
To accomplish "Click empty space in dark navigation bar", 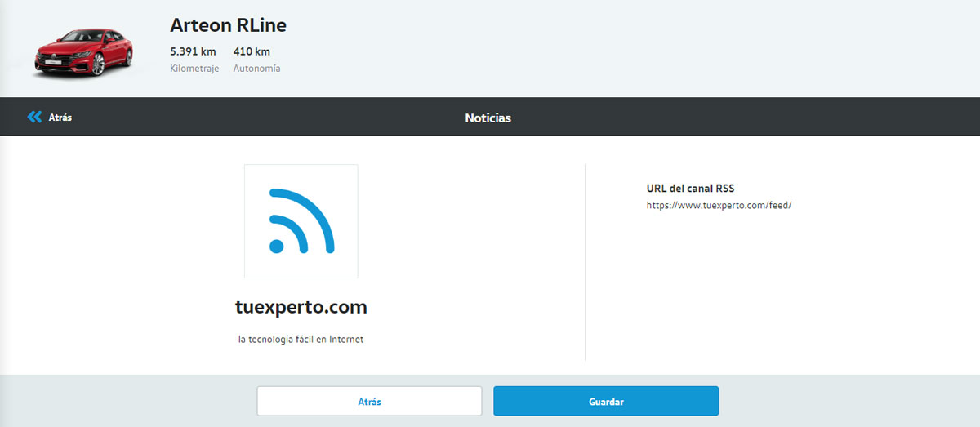I will [x=735, y=118].
